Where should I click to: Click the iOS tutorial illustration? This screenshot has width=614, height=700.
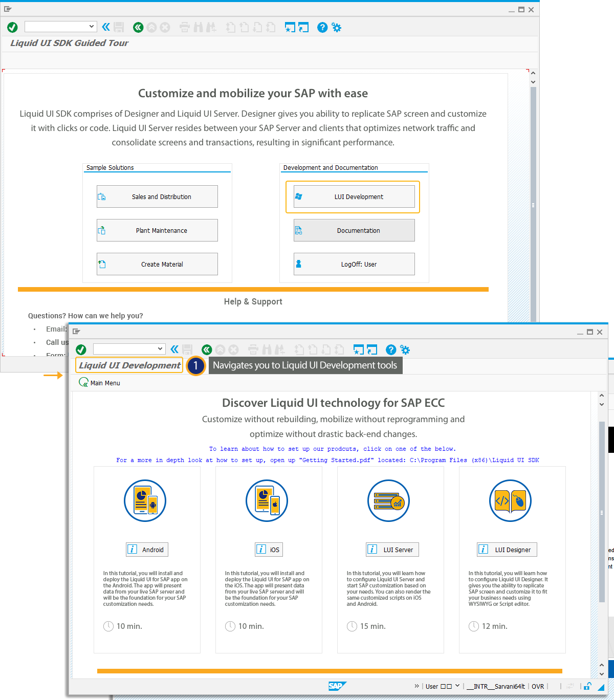267,500
